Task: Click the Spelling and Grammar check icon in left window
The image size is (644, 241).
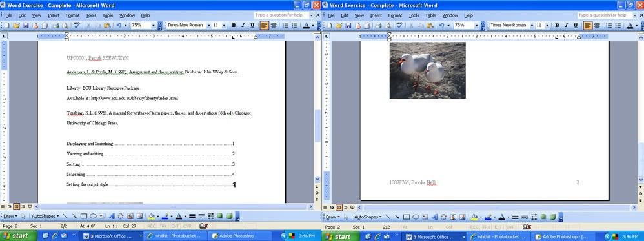Action: point(77,25)
